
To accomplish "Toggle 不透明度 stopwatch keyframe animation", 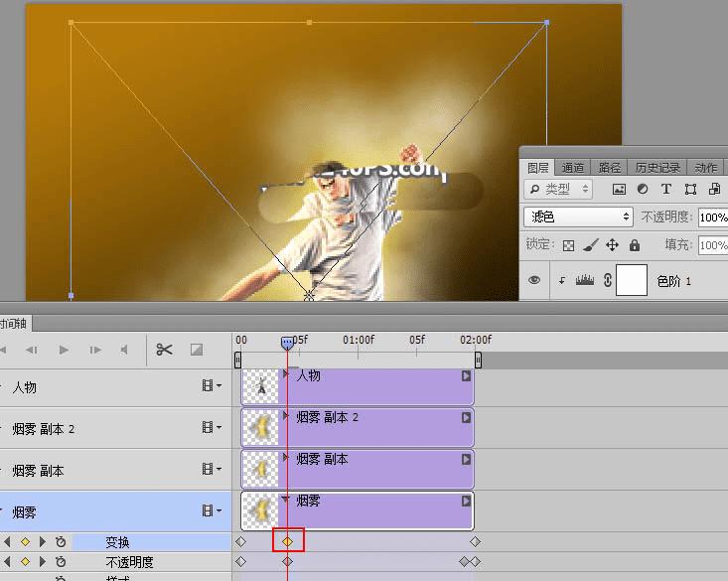I will 61,561.
